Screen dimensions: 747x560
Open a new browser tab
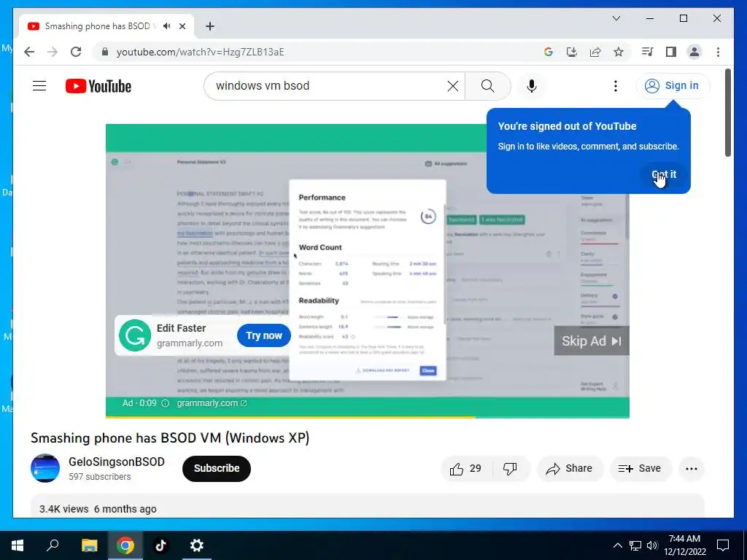point(210,26)
